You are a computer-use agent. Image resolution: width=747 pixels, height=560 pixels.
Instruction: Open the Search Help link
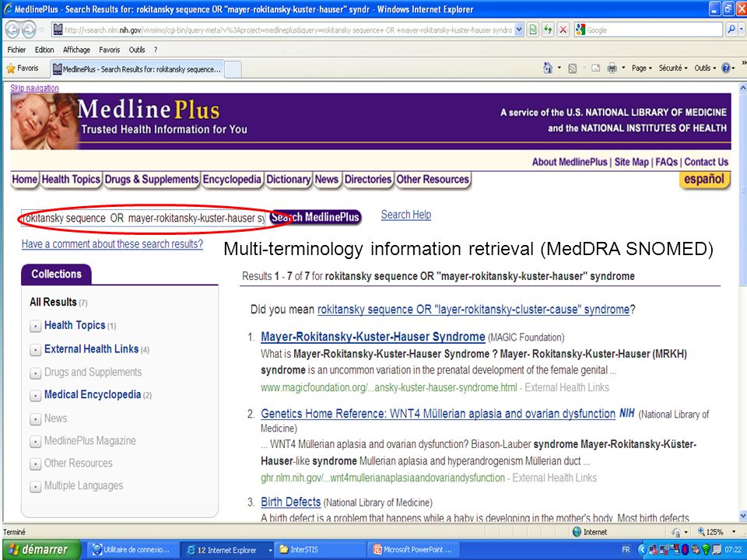click(406, 215)
